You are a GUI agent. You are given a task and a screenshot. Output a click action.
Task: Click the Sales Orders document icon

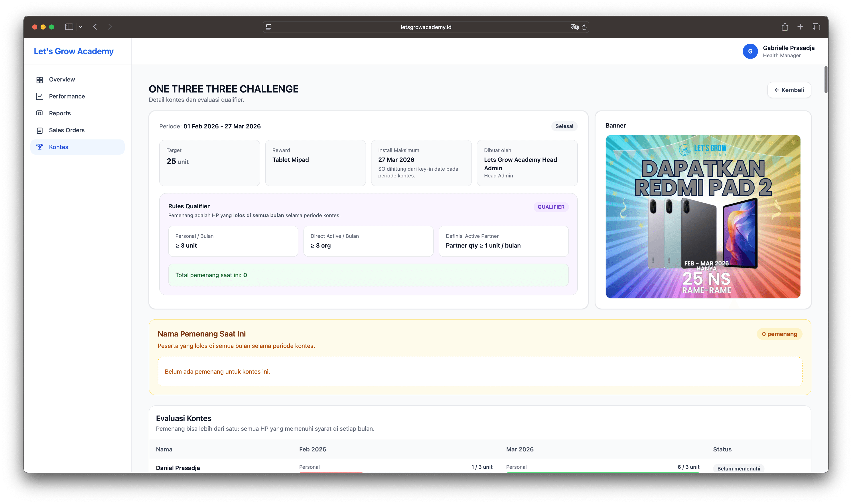(40, 130)
